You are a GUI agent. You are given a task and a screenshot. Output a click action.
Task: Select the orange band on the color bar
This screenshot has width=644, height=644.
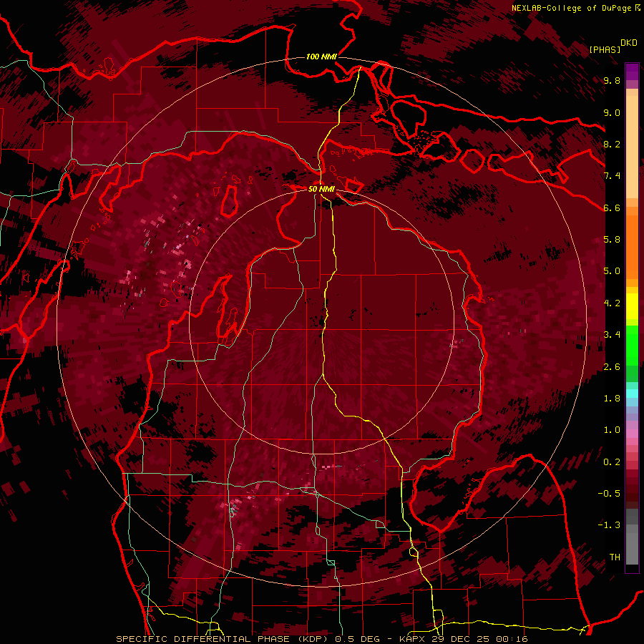632,248
